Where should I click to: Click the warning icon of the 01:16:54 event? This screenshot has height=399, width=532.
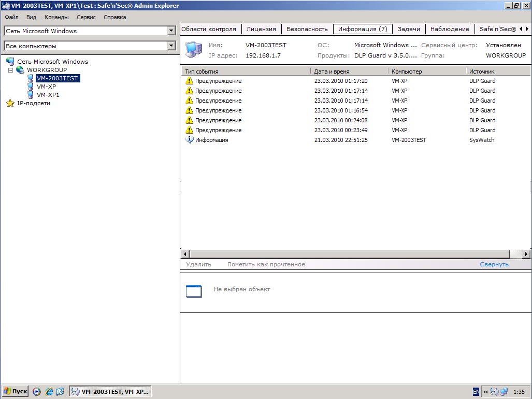[189, 110]
